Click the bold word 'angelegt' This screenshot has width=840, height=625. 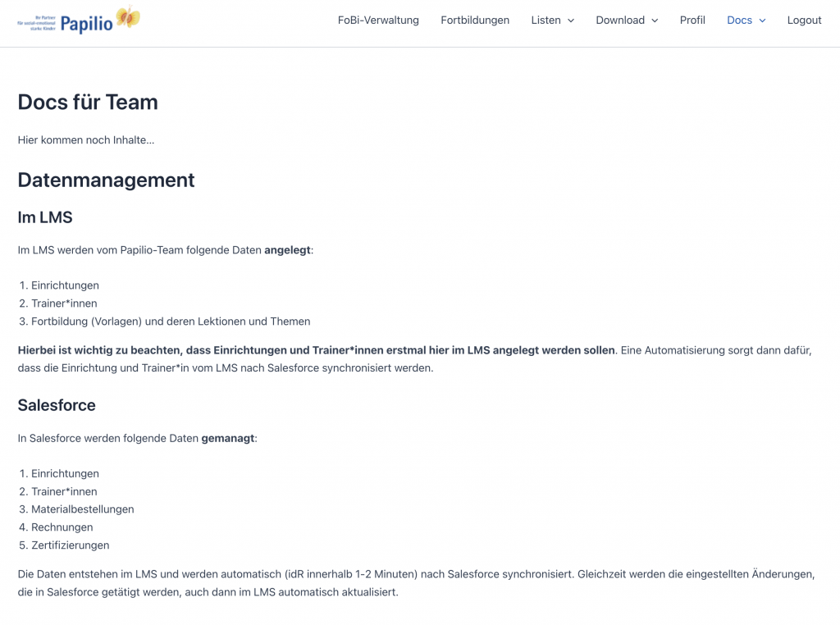[x=287, y=250]
